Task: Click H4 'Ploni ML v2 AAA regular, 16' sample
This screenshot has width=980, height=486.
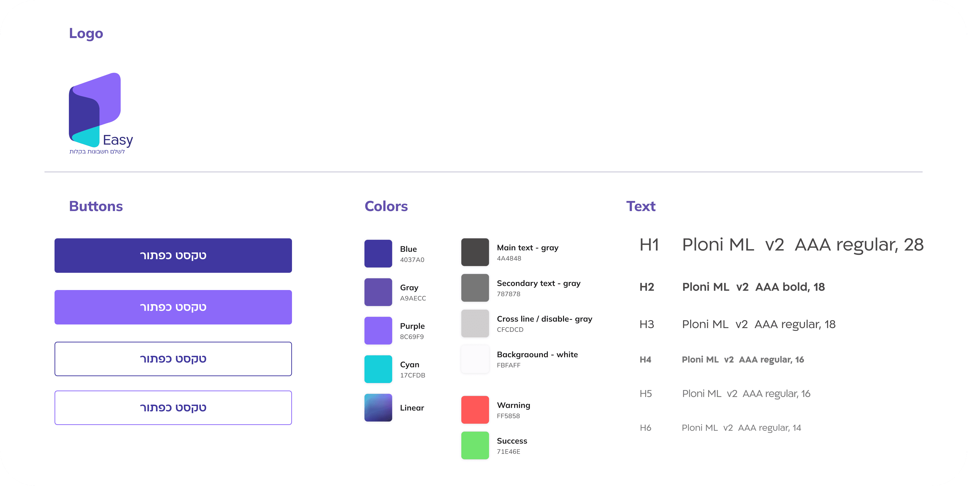Action: [x=743, y=360]
